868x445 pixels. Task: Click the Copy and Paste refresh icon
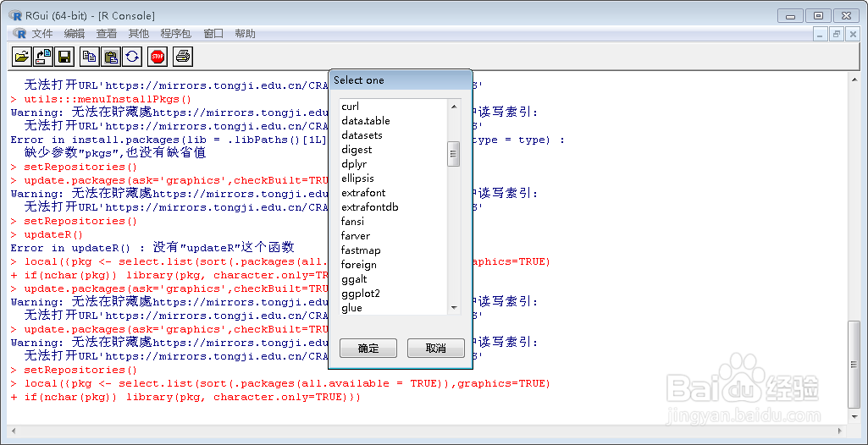[132, 57]
